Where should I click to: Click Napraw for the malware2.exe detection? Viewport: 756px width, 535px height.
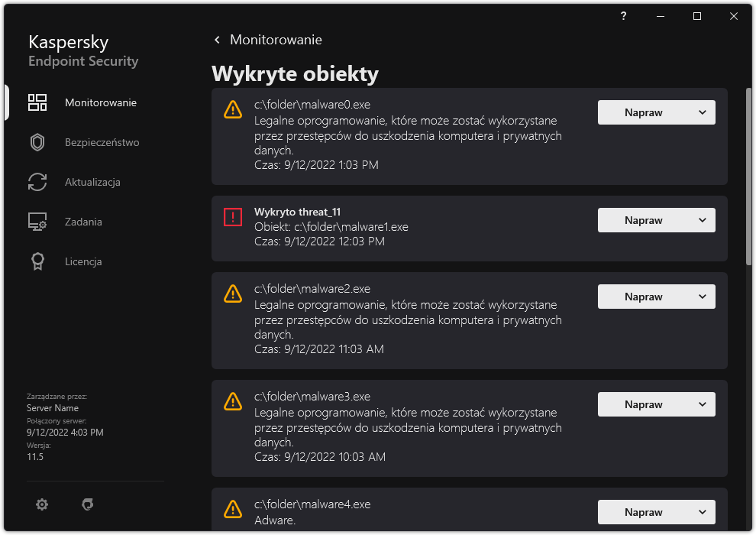[644, 296]
